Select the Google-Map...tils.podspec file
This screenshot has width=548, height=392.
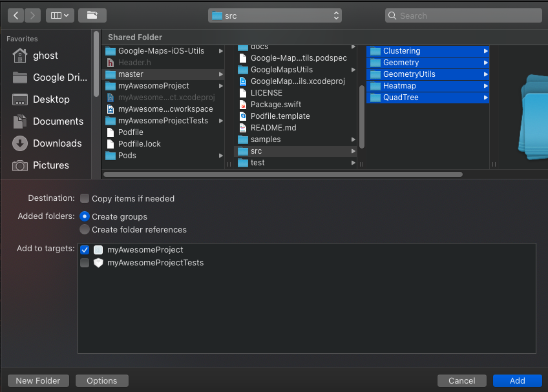click(295, 58)
